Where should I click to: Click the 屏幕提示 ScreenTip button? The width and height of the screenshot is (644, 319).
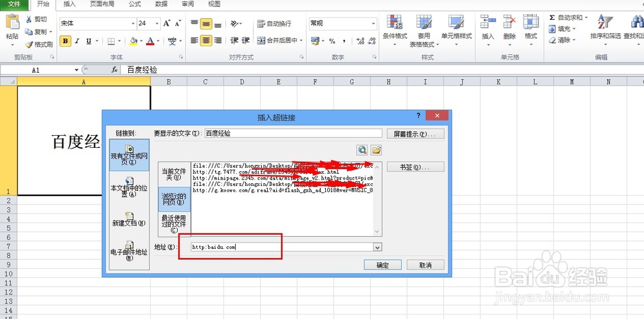pos(415,134)
